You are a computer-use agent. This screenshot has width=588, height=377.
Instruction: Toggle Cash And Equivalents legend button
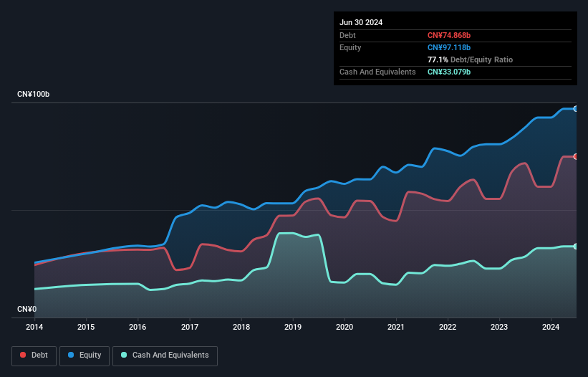pos(165,355)
